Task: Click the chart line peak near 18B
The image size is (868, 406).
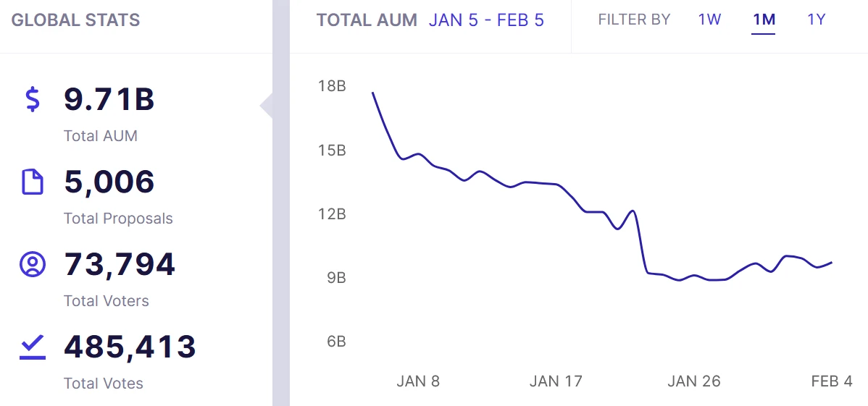Action: [x=373, y=93]
